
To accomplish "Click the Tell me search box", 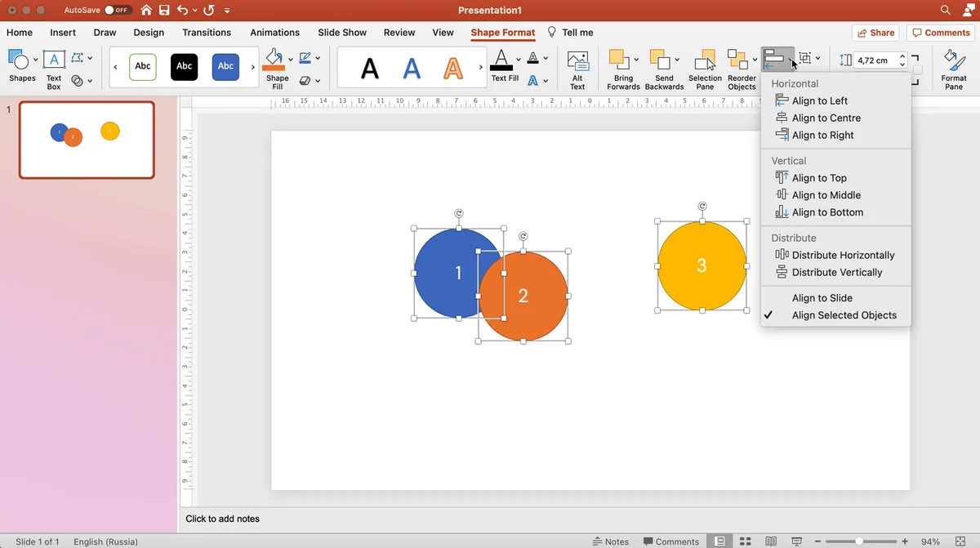I will 571,33.
